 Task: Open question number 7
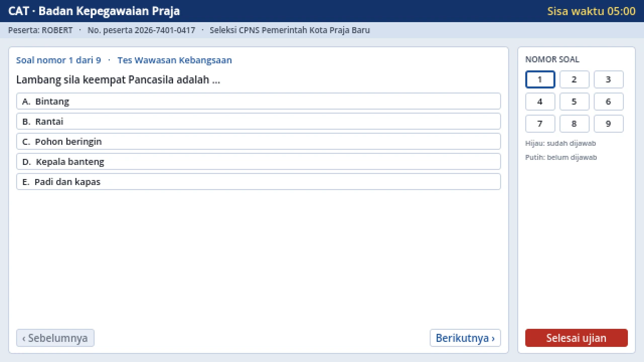[x=540, y=124]
